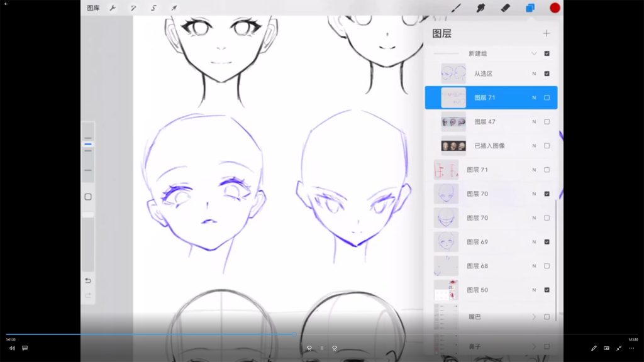Hide the 从选区 layer
Viewport: 644px width, 362px height.
[x=547, y=74]
